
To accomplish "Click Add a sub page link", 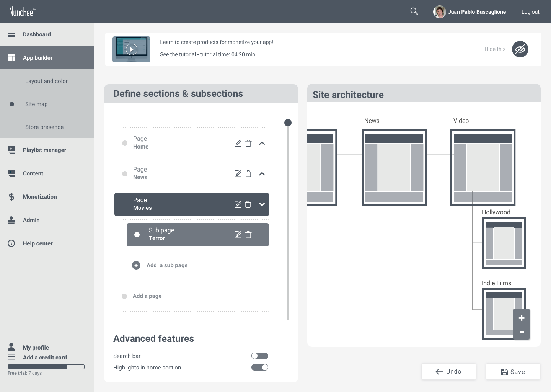I will tap(167, 265).
